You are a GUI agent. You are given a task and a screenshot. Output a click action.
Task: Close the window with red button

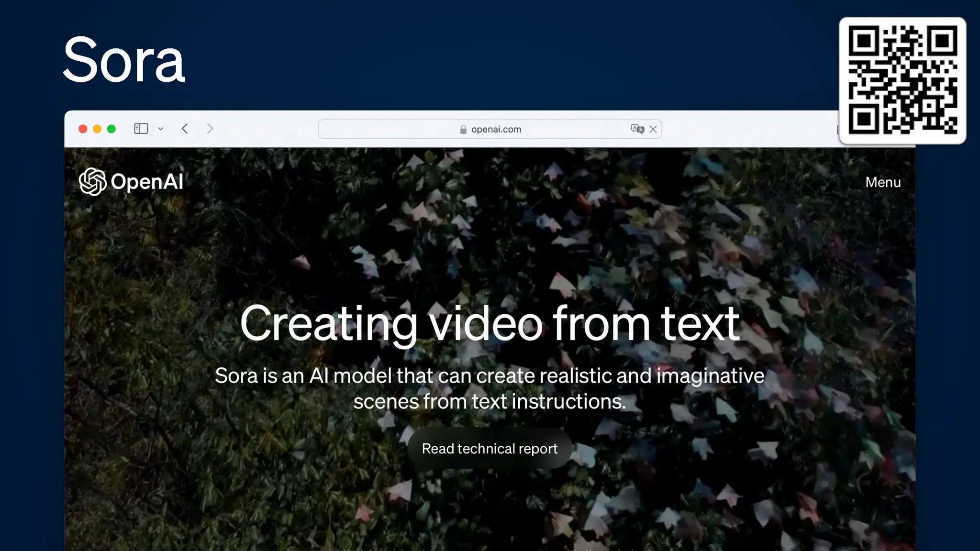pyautogui.click(x=83, y=129)
